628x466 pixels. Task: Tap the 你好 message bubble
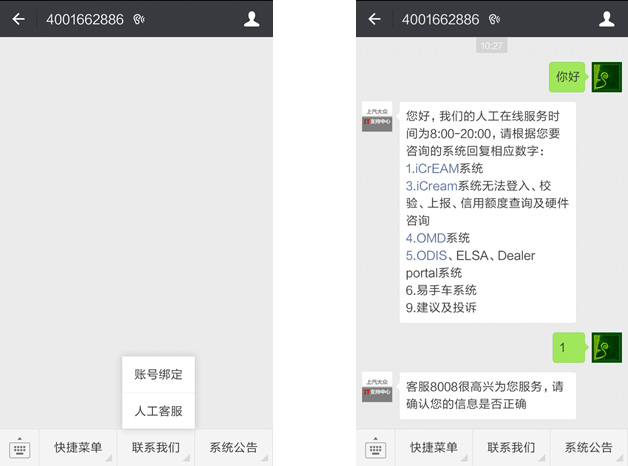point(567,77)
